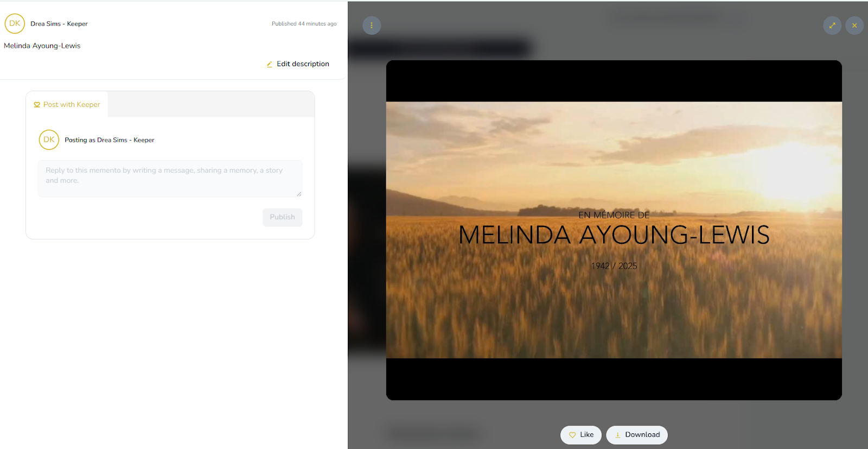Click the heart icon in Like button

(572, 435)
